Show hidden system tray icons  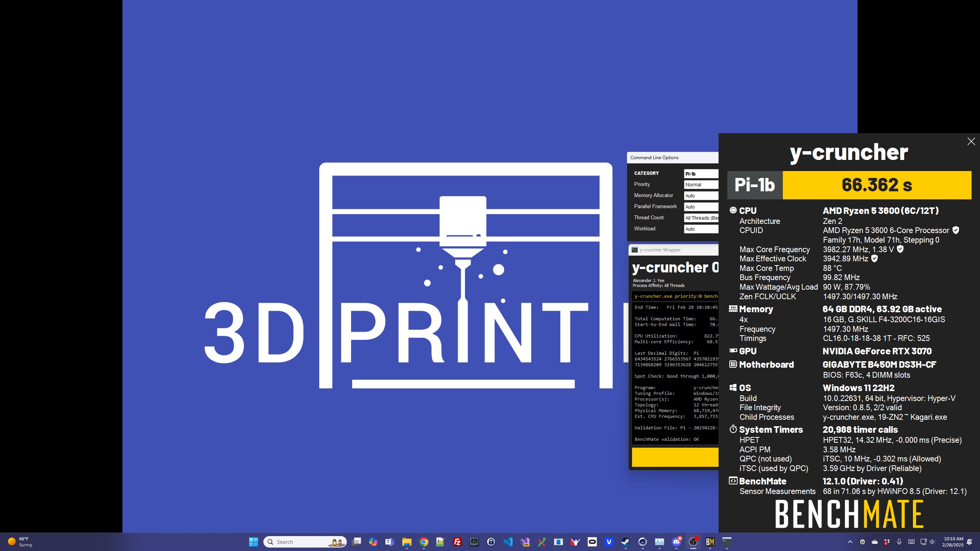850,542
